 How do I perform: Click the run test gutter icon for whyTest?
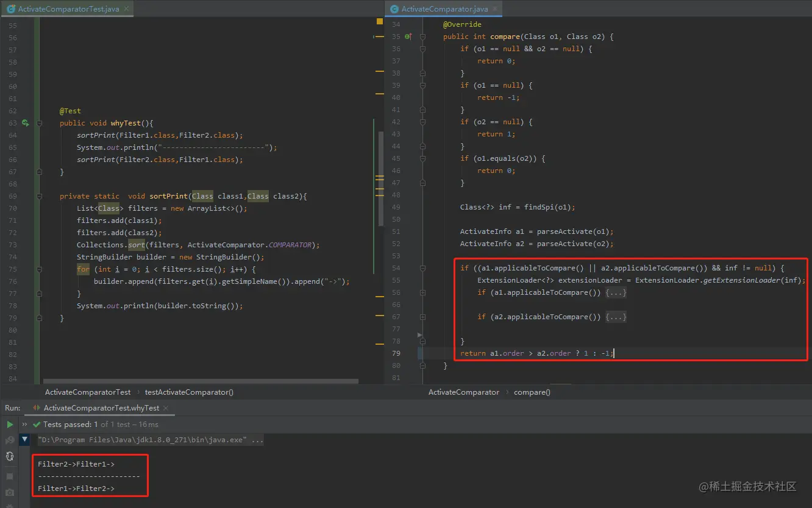pos(25,123)
